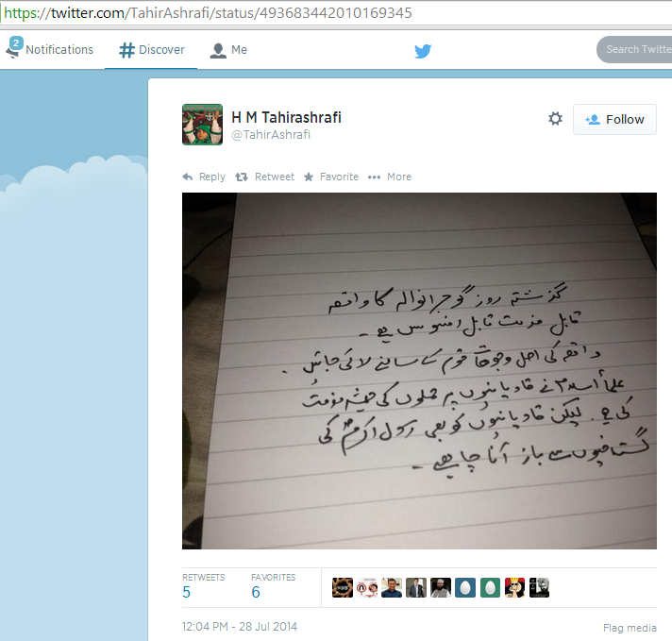This screenshot has height=641, width=672.
Task: Show the 5 retweets list
Action: pos(203,586)
